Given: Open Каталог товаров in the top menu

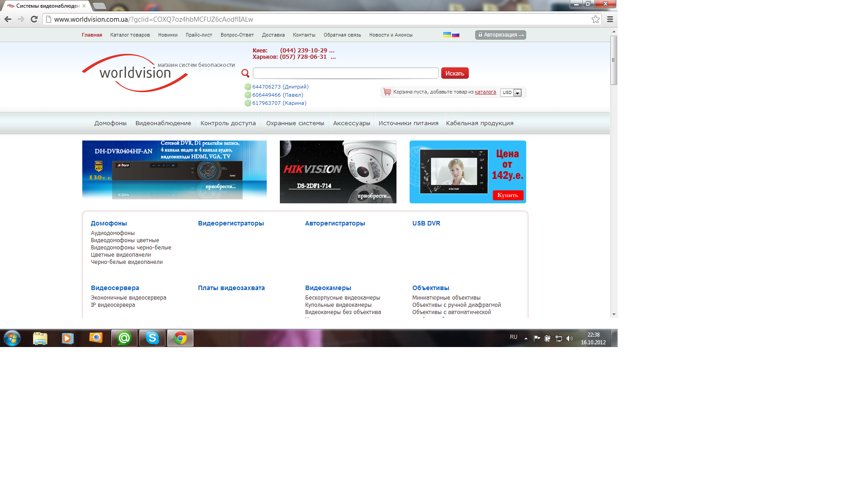Looking at the screenshot, I should pos(130,35).
